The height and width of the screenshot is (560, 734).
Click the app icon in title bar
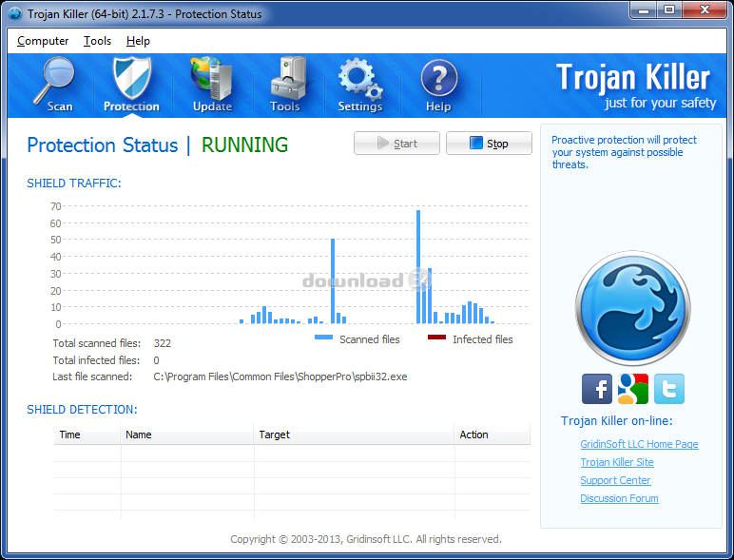[x=15, y=14]
